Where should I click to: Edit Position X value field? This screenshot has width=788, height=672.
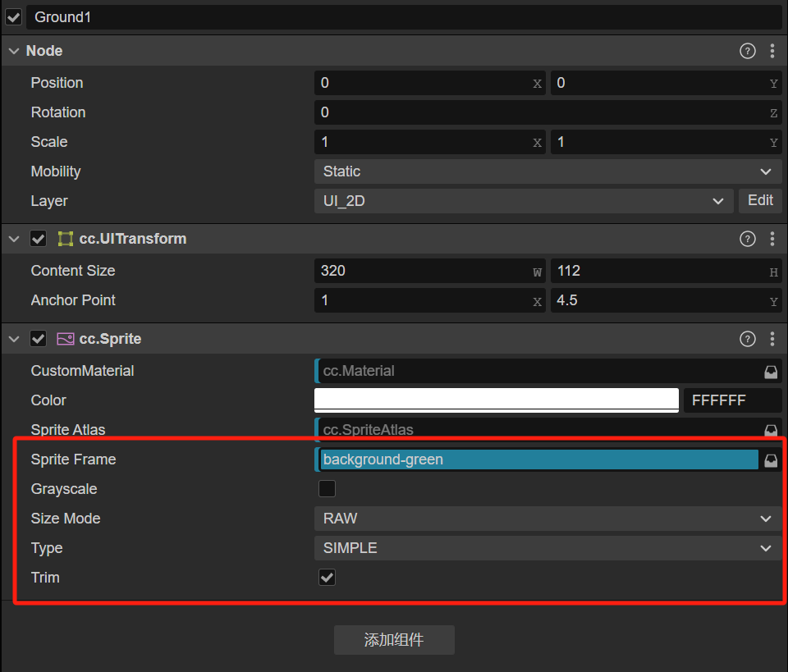pyautogui.click(x=429, y=83)
